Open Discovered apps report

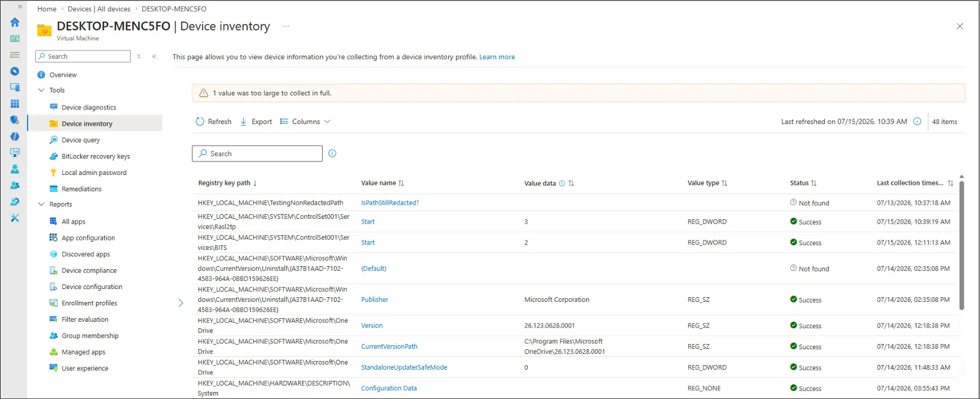[86, 254]
